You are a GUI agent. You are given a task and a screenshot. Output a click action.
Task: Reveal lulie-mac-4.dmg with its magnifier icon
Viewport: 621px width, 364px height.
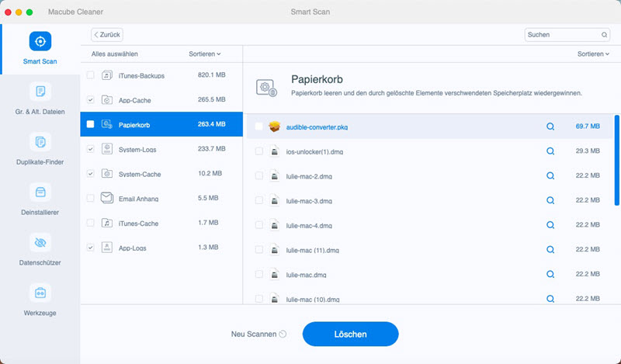pos(550,224)
